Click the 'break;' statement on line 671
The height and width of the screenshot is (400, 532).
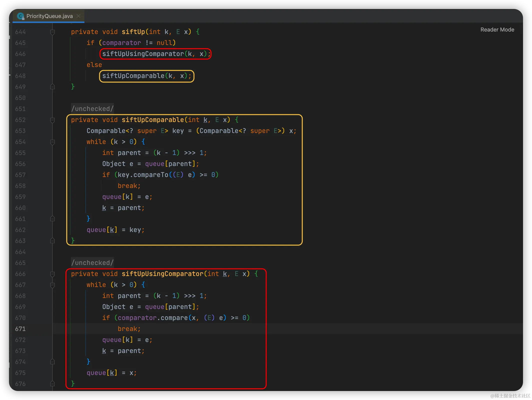129,329
